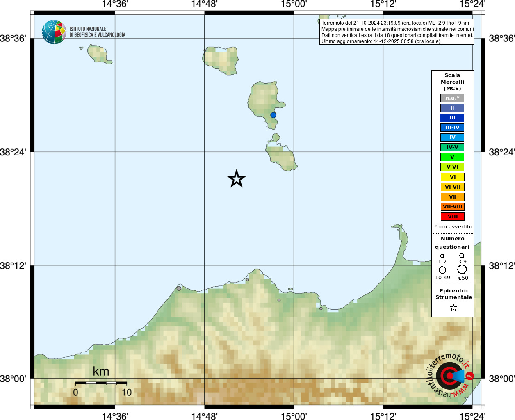This screenshot has height=420, width=515.
Task: Click the INGV globe logo
Action: pos(54,32)
